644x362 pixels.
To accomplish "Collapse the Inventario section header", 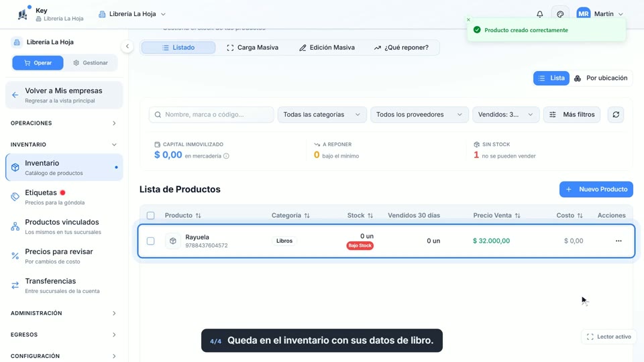I will (x=64, y=145).
